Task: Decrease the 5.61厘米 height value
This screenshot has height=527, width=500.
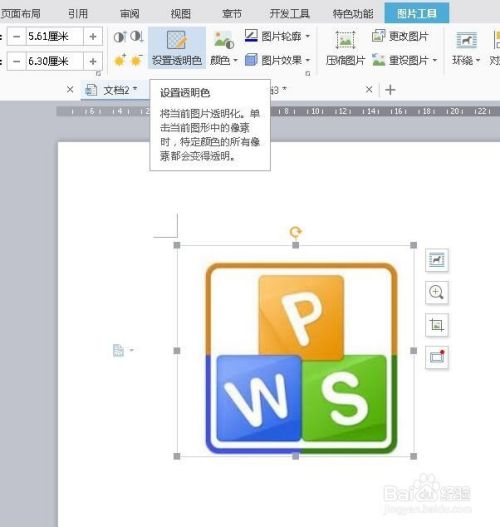Action: tap(16, 36)
